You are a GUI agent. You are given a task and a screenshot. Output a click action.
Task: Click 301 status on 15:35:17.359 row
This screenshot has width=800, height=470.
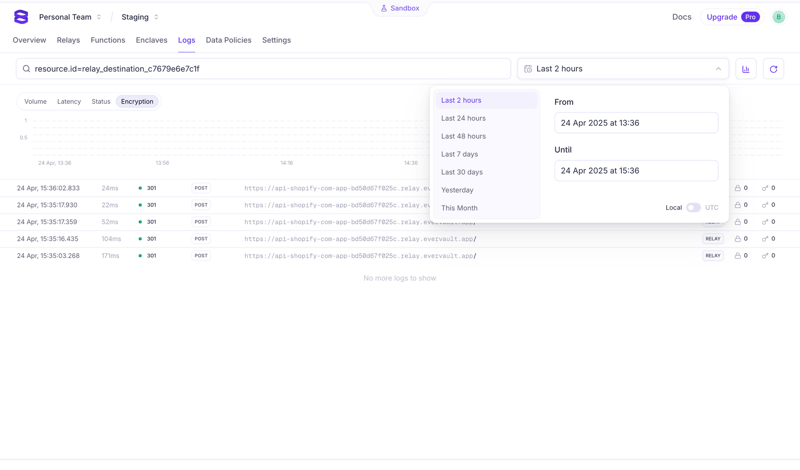[152, 222]
